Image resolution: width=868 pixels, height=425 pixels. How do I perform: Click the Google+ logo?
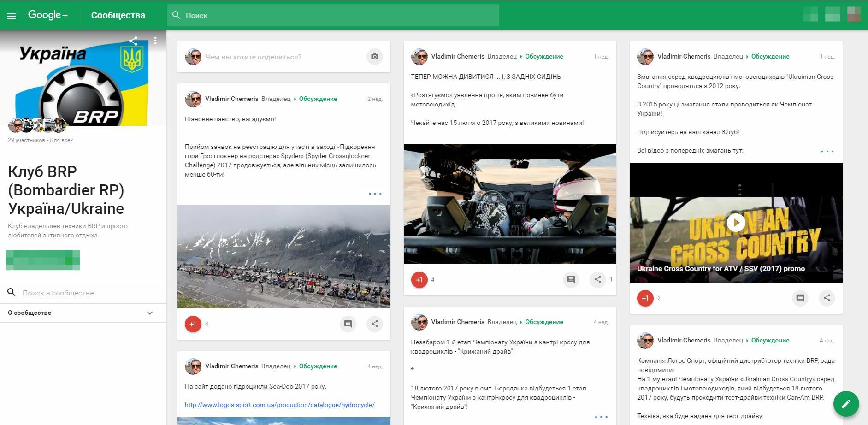(48, 15)
